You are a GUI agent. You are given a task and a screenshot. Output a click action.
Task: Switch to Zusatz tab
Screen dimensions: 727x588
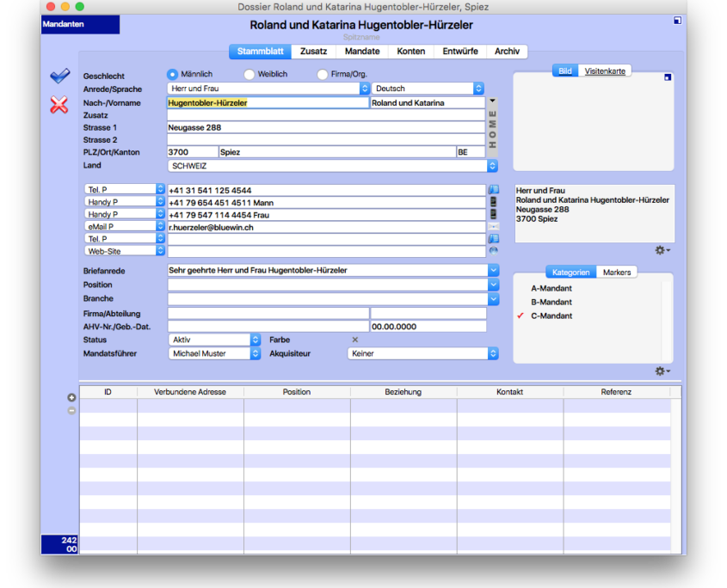click(x=313, y=52)
